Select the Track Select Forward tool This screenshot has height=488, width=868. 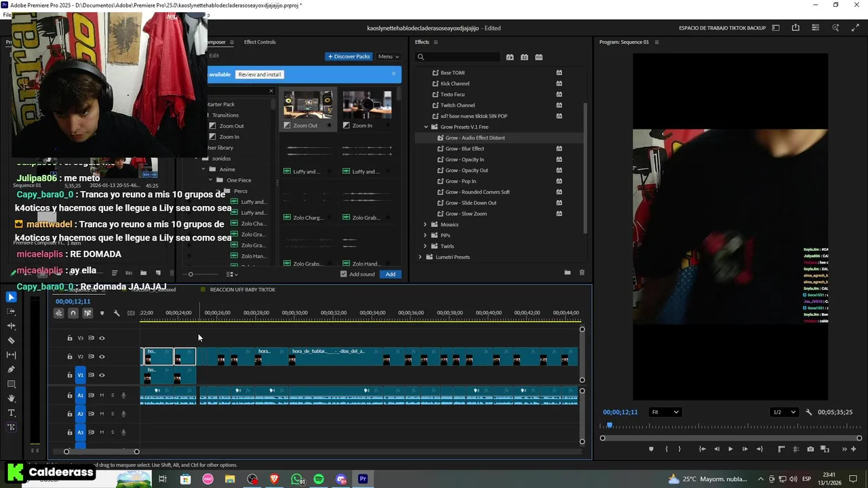click(11, 312)
